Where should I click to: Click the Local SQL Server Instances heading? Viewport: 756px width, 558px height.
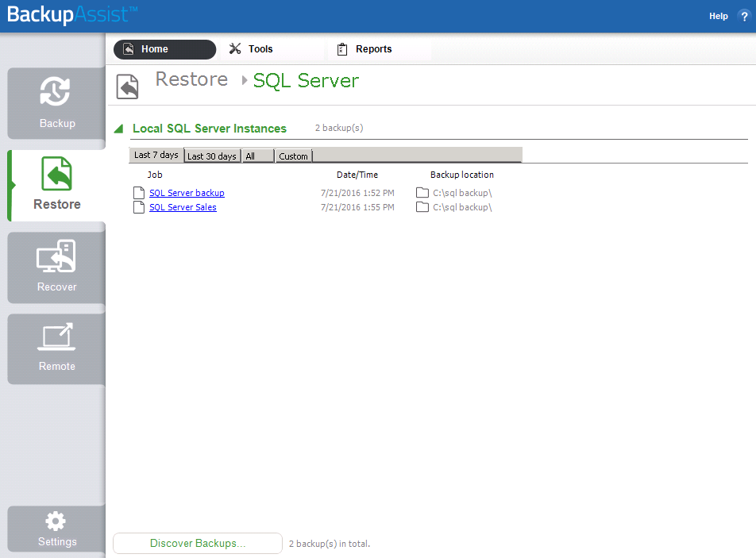pos(210,129)
